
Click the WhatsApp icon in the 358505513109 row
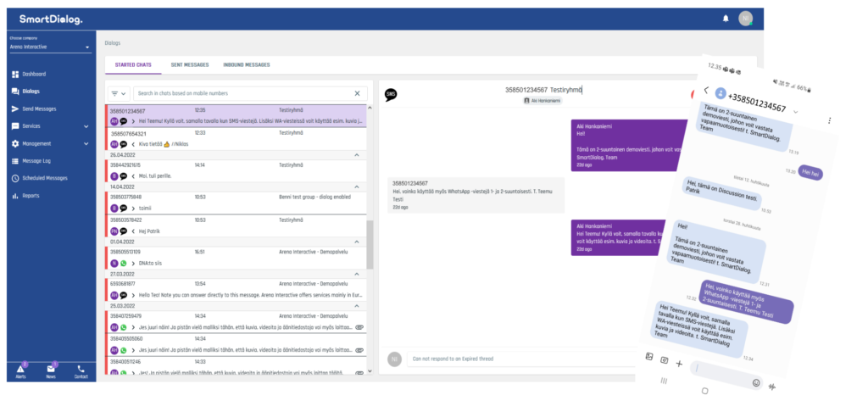[x=124, y=264]
